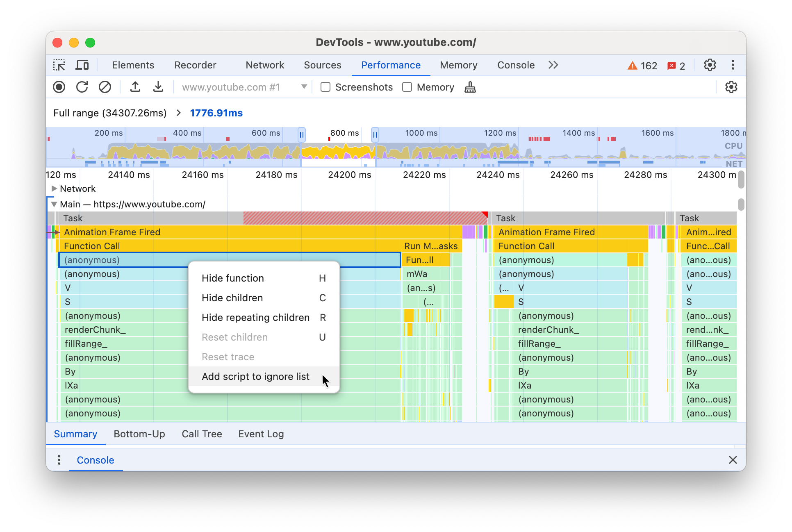Click the record performance button
Screen dimensions: 792x532
tap(59, 87)
